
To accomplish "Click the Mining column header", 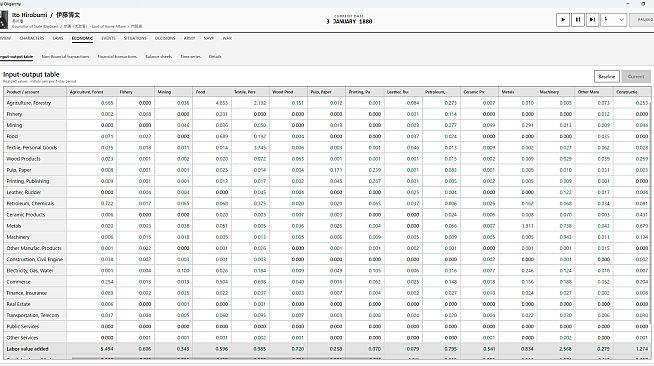I will [174, 92].
